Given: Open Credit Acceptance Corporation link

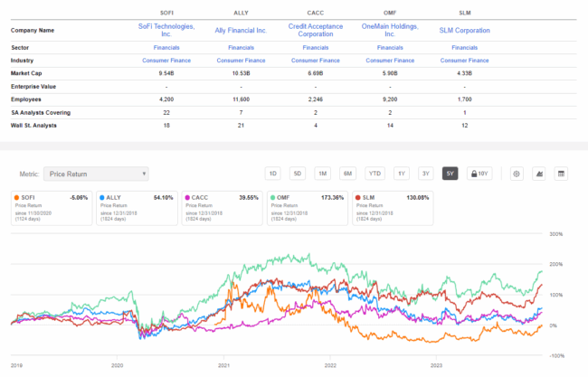Looking at the screenshot, I should [316, 30].
